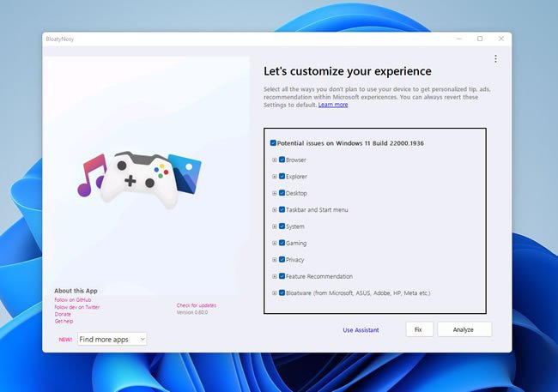
Task: Select the Browser label text
Action: 295,160
